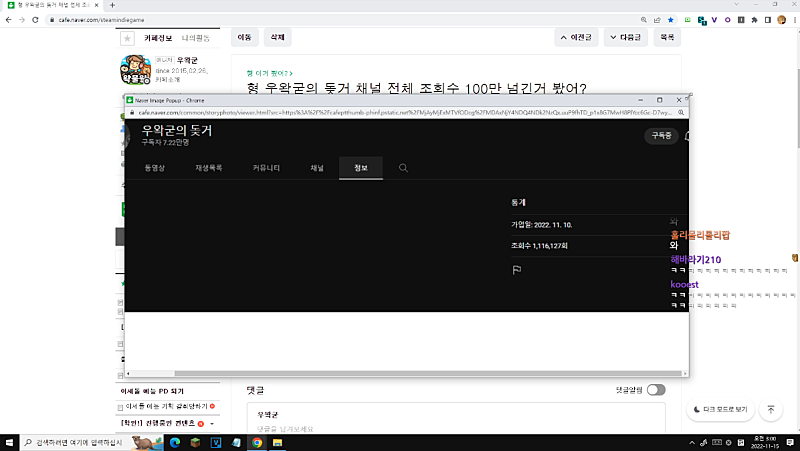The image size is (800, 451).
Task: Toggle the 댓글알림 switch
Action: click(x=656, y=389)
